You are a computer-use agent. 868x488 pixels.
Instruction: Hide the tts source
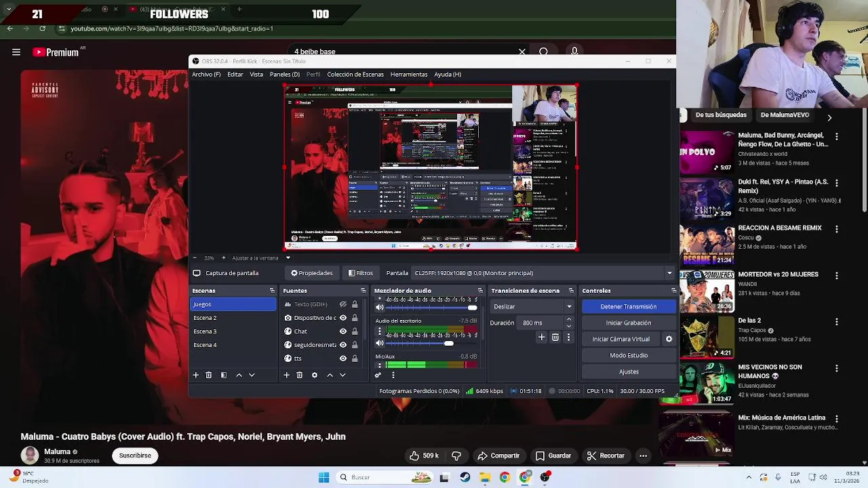[343, 359]
